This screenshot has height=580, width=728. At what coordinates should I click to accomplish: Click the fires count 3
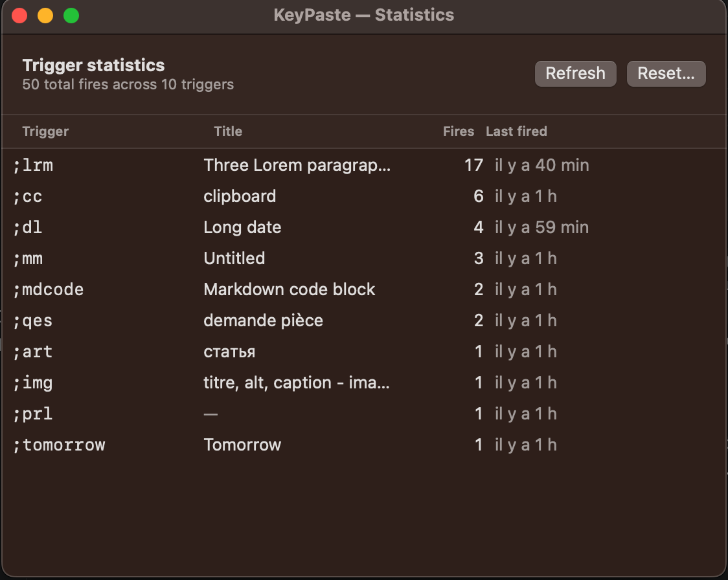pyautogui.click(x=478, y=258)
